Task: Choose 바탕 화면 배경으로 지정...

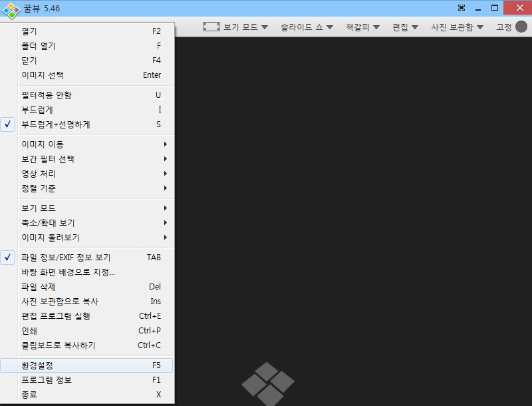Action: (87, 272)
